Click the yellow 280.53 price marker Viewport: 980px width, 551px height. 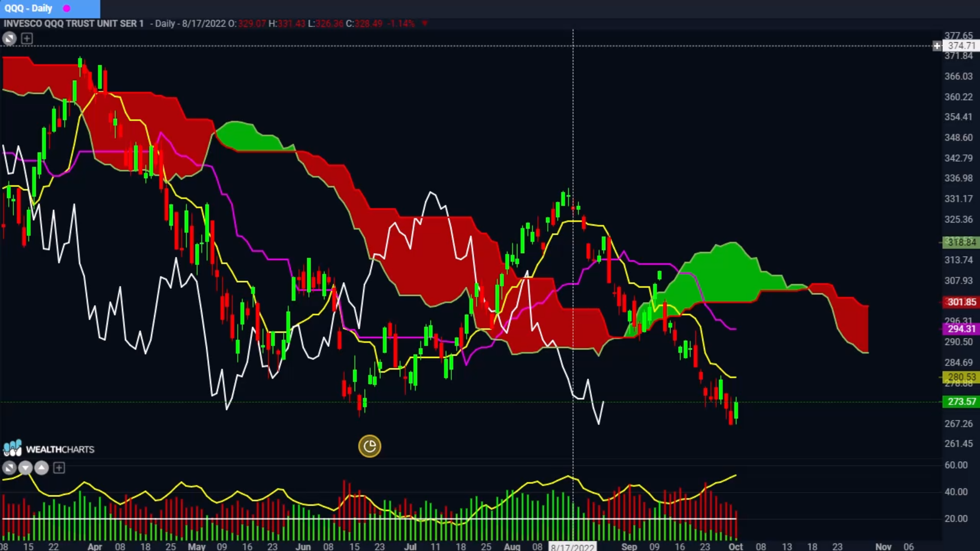tap(961, 377)
